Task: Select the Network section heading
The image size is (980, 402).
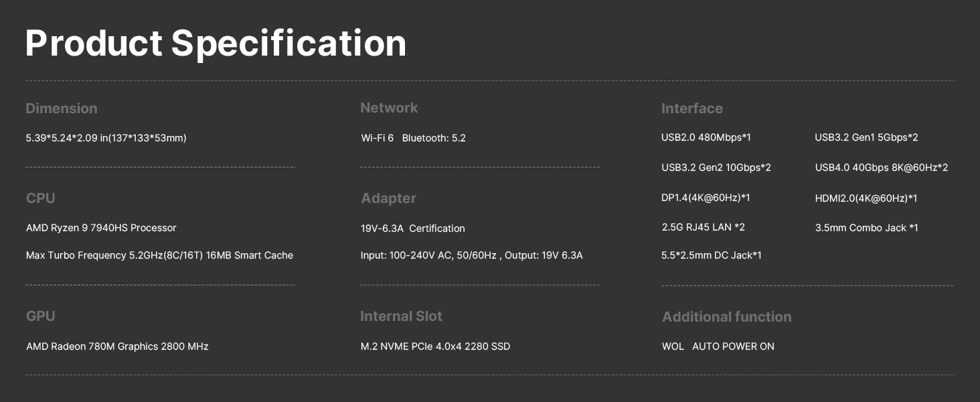Action: pos(389,108)
